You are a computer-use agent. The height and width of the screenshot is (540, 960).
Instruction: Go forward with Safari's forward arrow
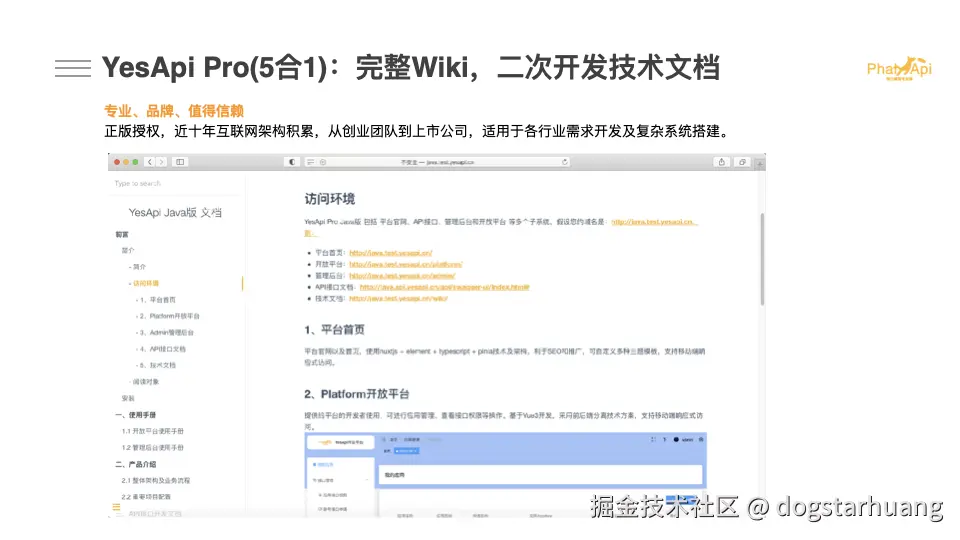(x=162, y=162)
